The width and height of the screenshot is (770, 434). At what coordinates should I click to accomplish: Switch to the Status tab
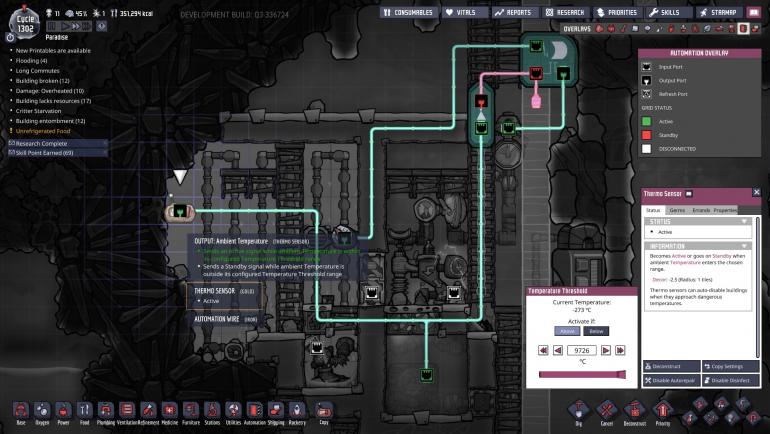tap(653, 210)
